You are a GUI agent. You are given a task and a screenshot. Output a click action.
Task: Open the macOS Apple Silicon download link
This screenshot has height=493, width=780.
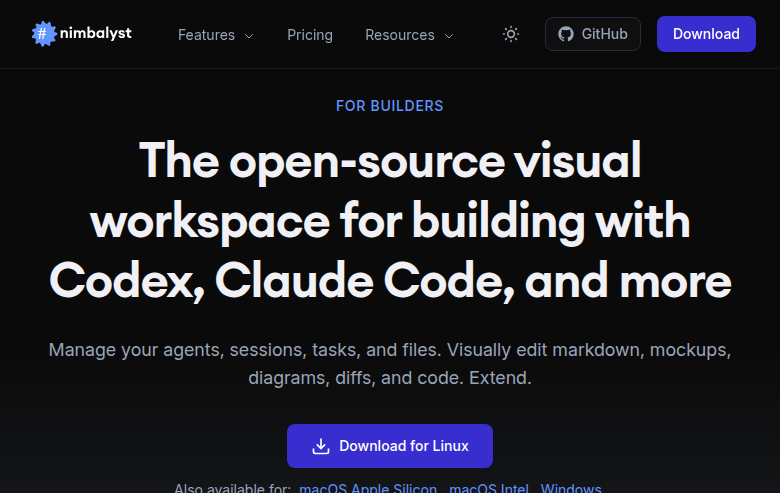368,488
